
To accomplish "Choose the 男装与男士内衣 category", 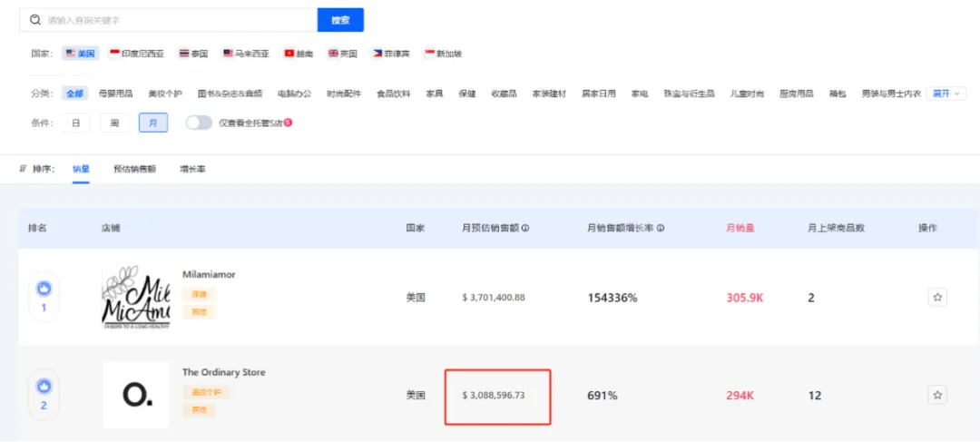I will [891, 93].
